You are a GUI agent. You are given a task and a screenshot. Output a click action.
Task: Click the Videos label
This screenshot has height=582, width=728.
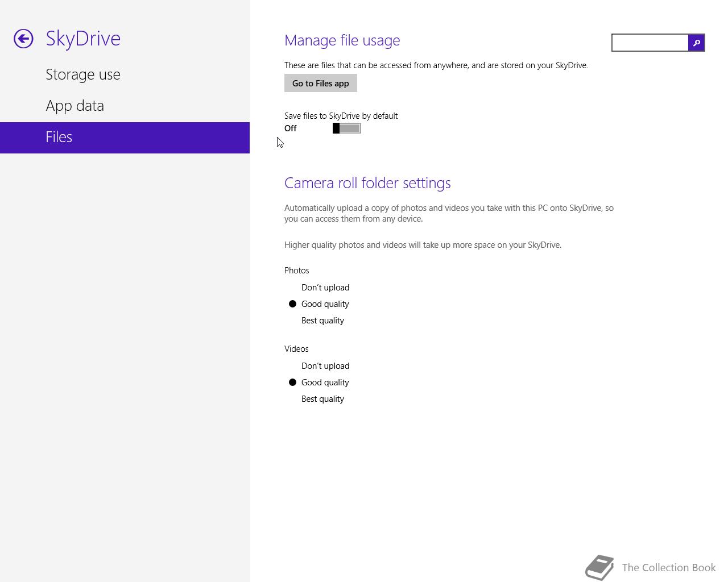[x=296, y=349]
